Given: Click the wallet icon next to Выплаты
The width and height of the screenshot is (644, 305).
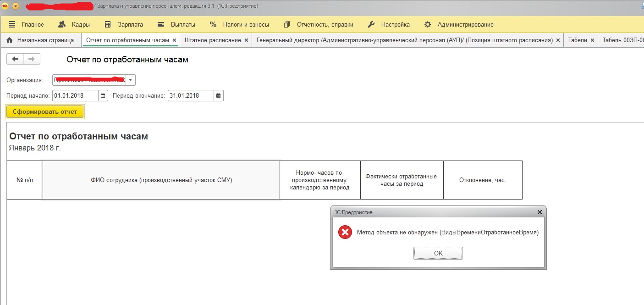Looking at the screenshot, I should tap(161, 24).
